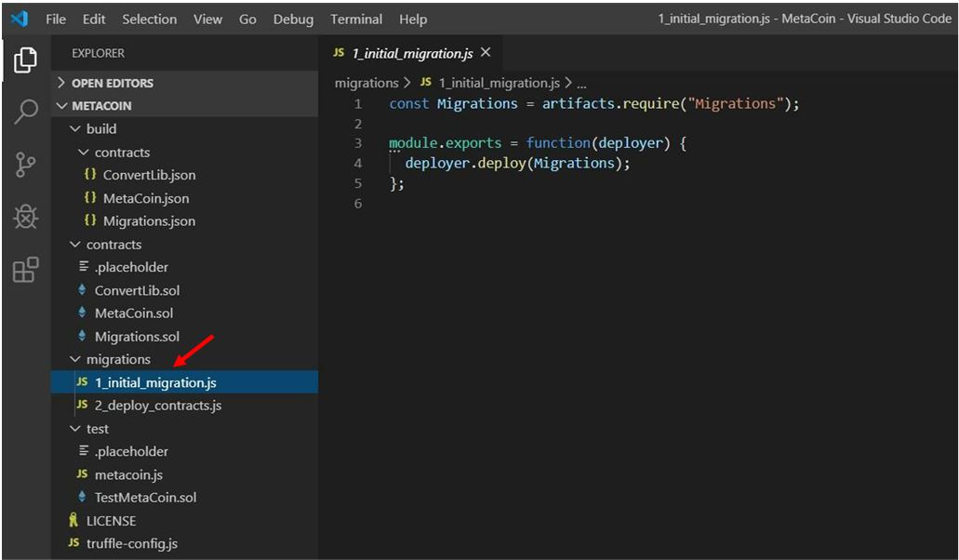Collapse the migrations folder
This screenshot has width=959, height=560.
tap(117, 359)
